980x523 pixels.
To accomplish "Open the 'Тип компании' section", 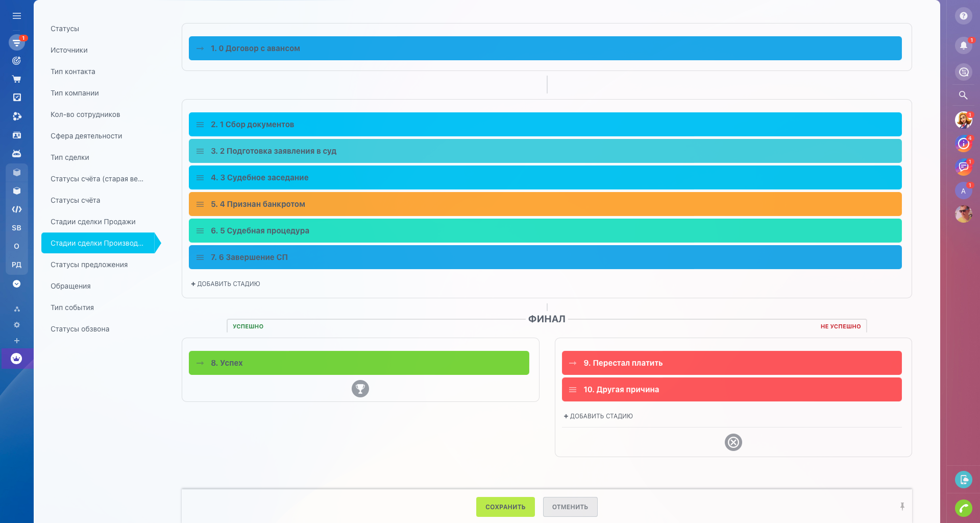I will (75, 93).
